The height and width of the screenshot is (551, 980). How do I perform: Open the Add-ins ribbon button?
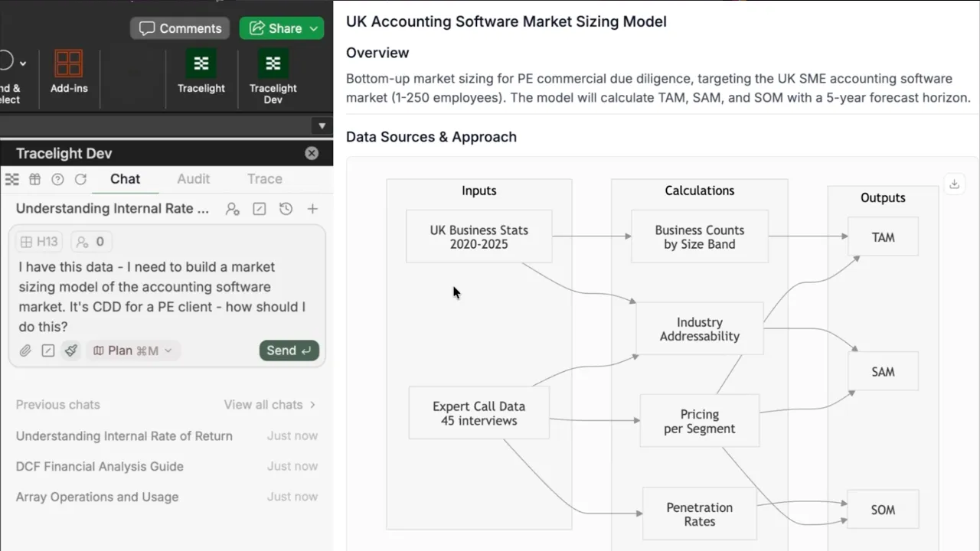[69, 71]
